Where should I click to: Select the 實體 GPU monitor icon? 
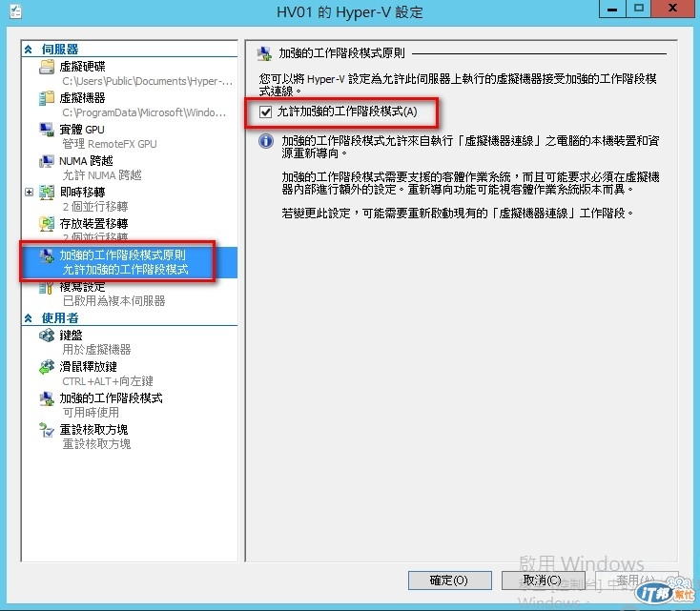click(x=47, y=130)
